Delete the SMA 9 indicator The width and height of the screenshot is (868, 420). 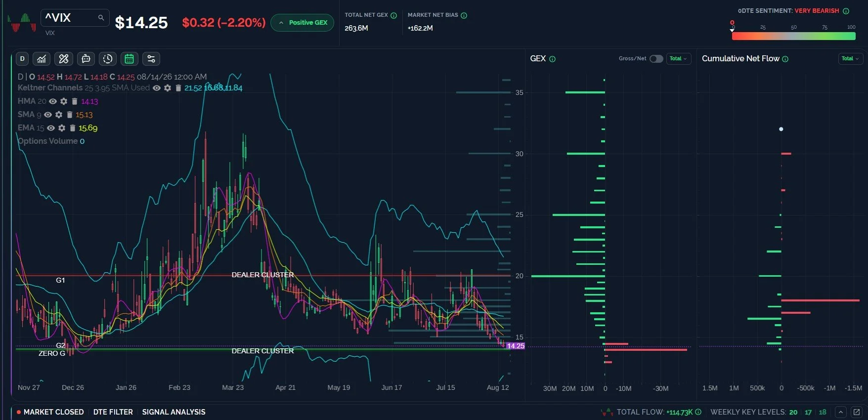pyautogui.click(x=70, y=115)
